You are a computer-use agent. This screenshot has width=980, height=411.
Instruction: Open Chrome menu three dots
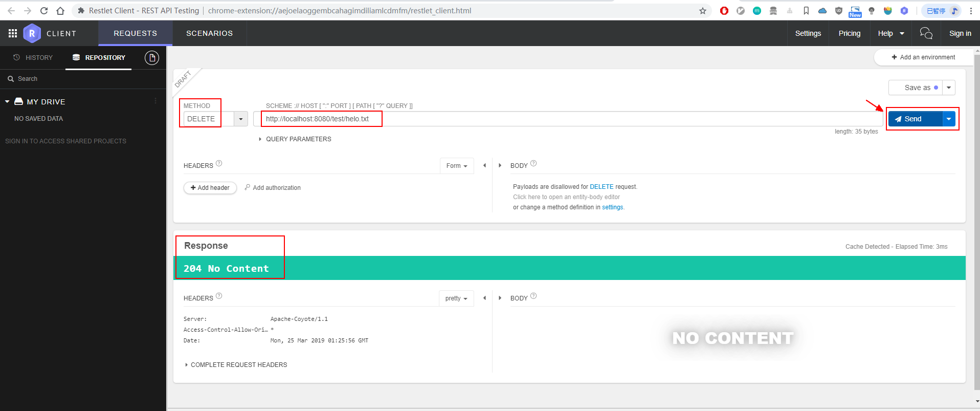click(x=971, y=11)
